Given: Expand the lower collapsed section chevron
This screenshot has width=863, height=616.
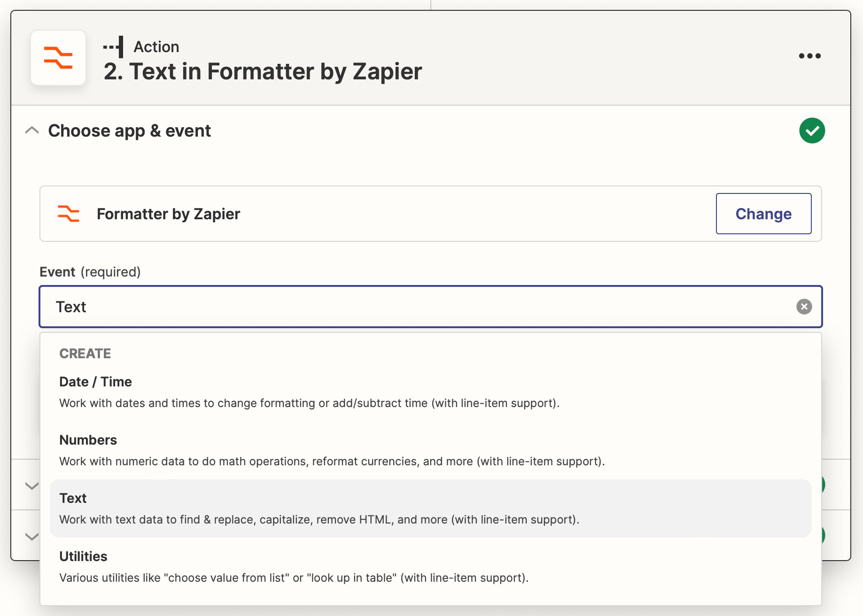Looking at the screenshot, I should click(x=32, y=536).
